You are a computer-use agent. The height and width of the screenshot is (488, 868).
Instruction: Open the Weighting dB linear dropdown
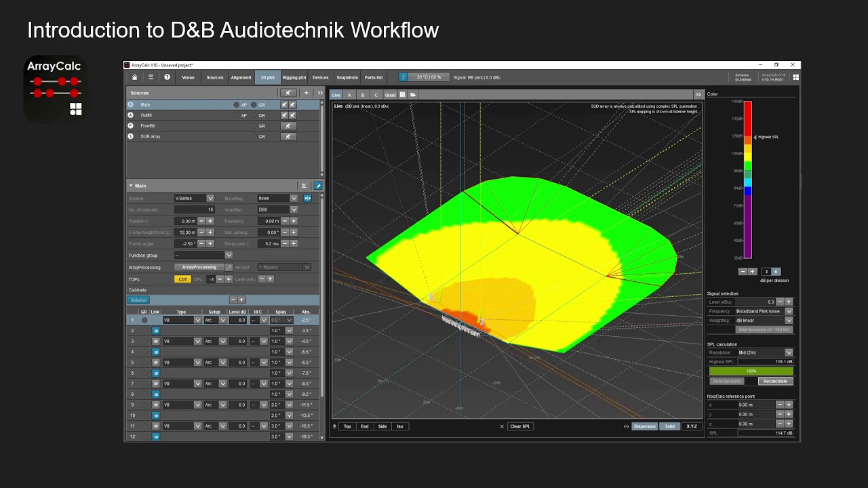coord(764,320)
